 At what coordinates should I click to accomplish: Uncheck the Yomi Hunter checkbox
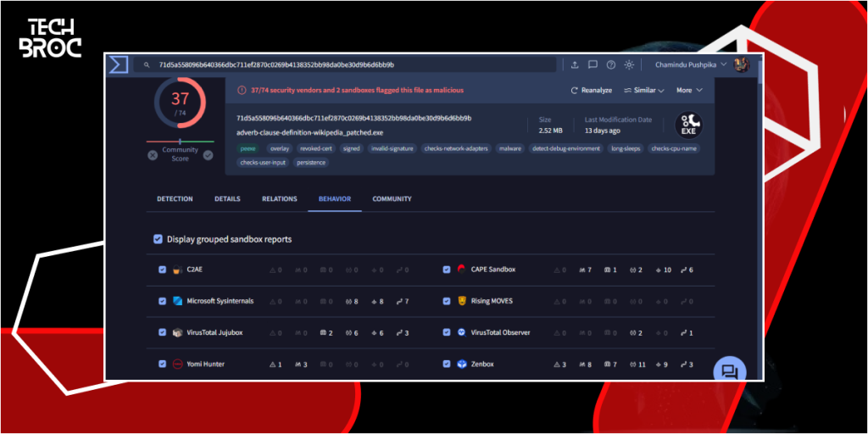162,364
